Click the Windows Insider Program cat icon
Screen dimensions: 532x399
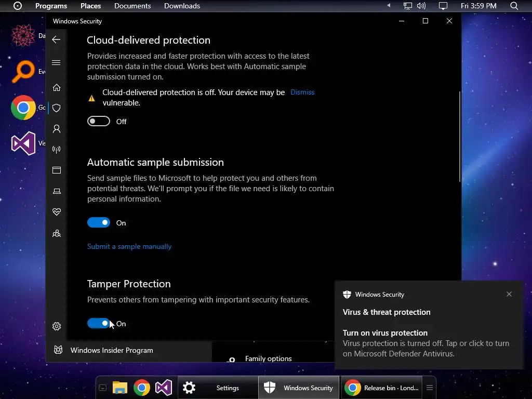(x=58, y=350)
